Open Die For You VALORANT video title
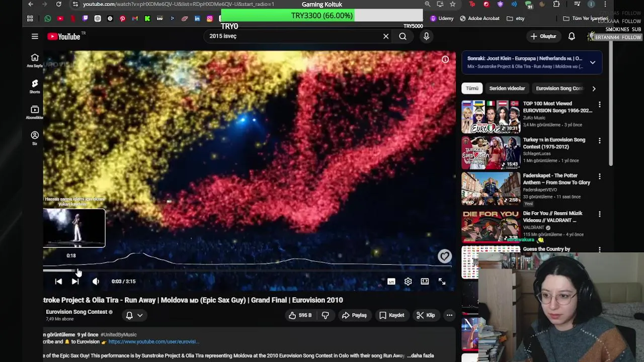Screen dimensions: 644x362 point(552,217)
